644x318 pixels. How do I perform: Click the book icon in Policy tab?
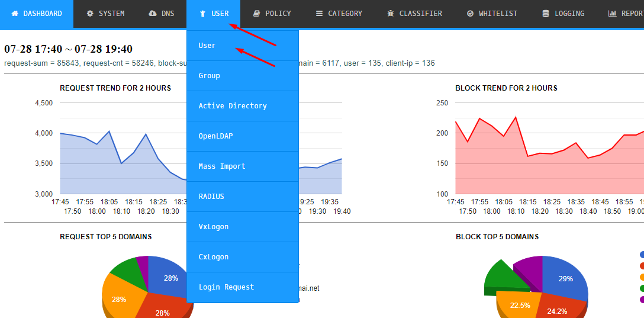tap(257, 14)
